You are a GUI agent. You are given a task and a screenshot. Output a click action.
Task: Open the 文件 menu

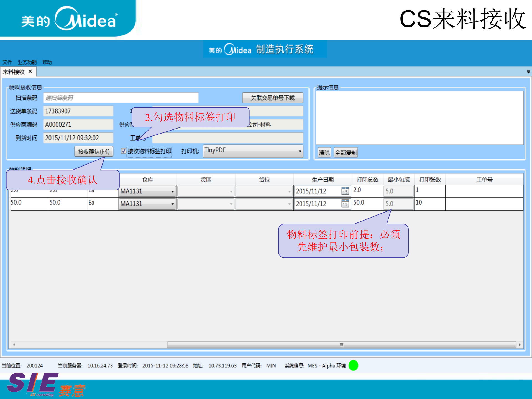pos(7,62)
